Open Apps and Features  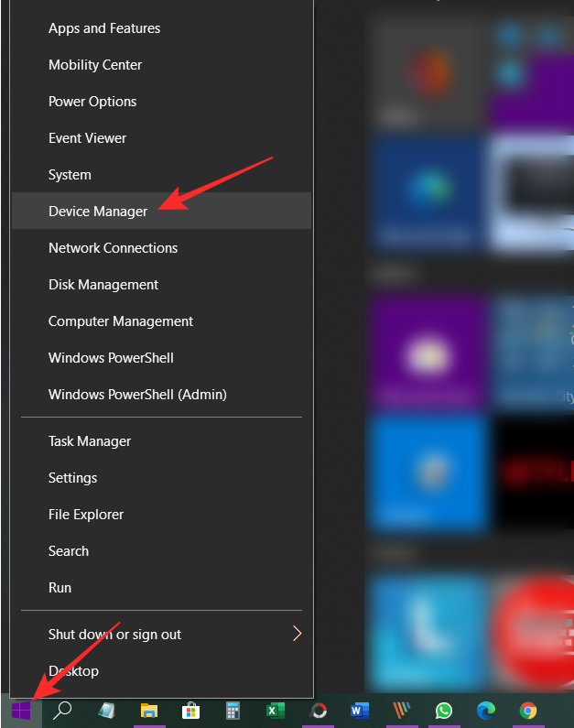click(x=104, y=28)
